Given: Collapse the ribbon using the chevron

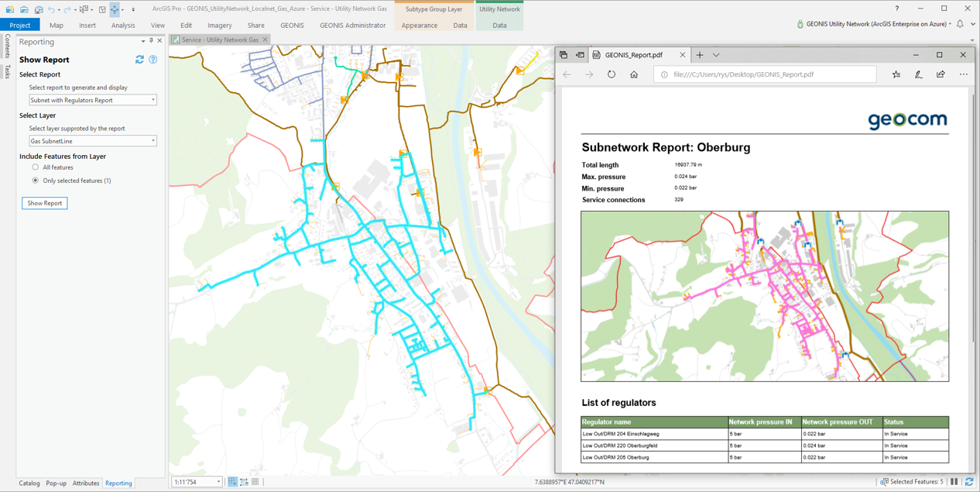Looking at the screenshot, I should pos(973,24).
